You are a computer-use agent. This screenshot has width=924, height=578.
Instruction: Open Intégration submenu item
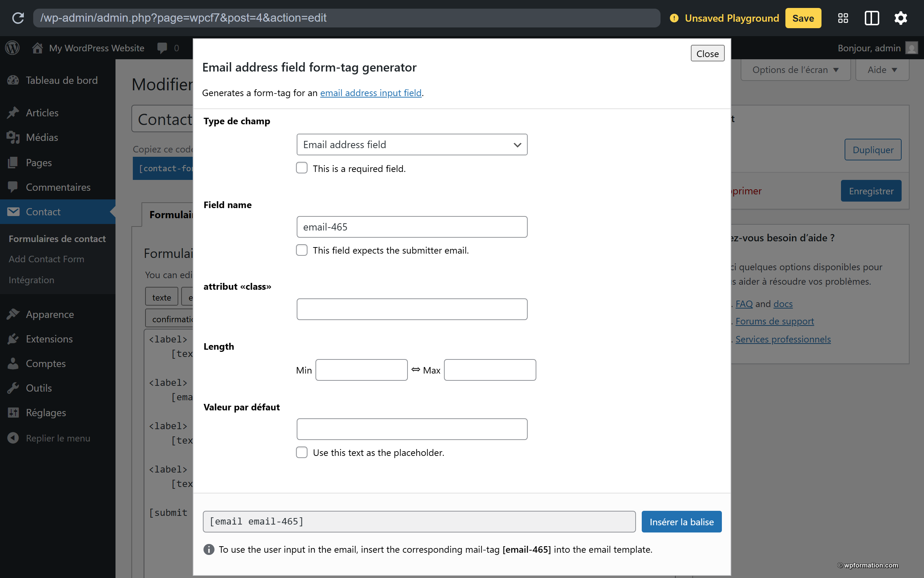(31, 280)
